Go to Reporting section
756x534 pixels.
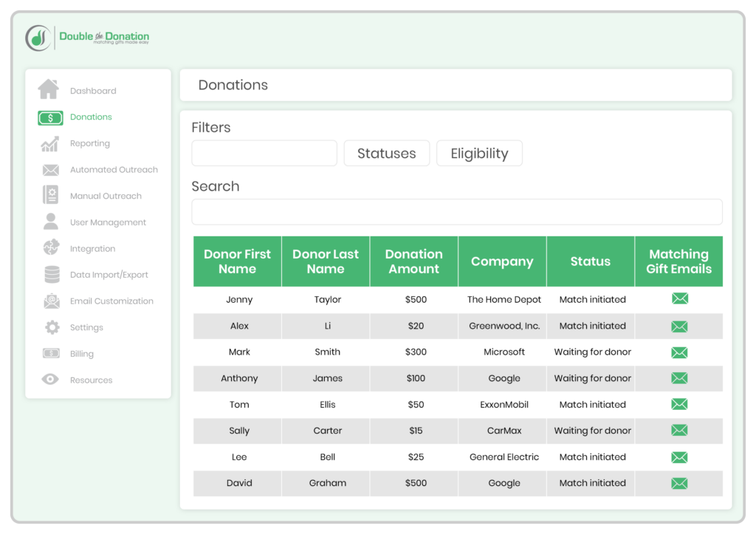point(89,143)
